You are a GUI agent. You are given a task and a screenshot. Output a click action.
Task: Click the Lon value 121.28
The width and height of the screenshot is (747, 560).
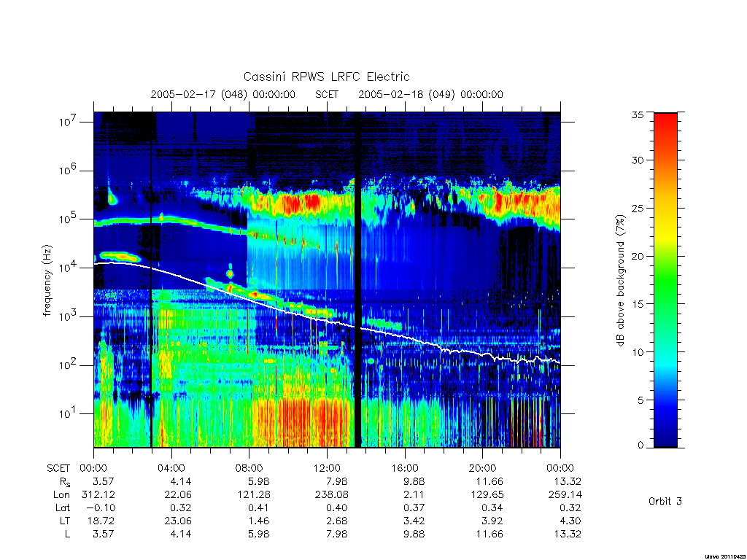coord(253,495)
